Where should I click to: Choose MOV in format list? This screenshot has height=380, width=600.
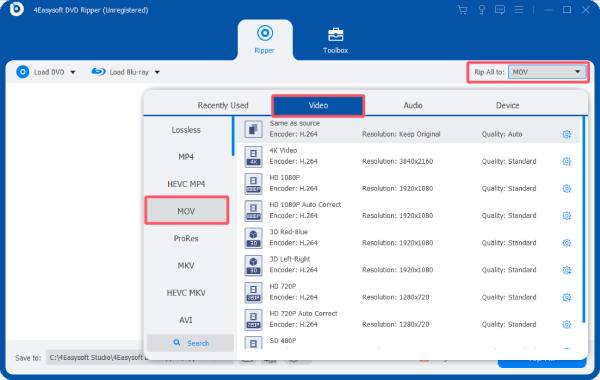point(187,211)
